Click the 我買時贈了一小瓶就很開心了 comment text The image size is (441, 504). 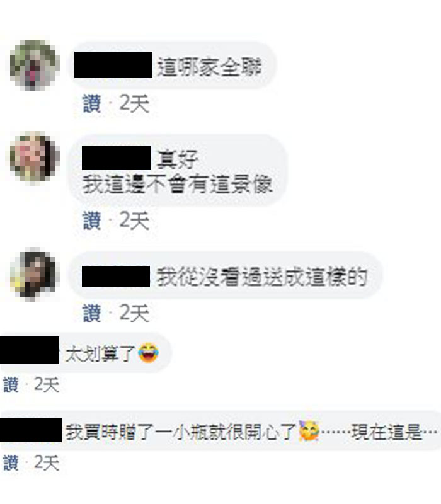(180, 432)
